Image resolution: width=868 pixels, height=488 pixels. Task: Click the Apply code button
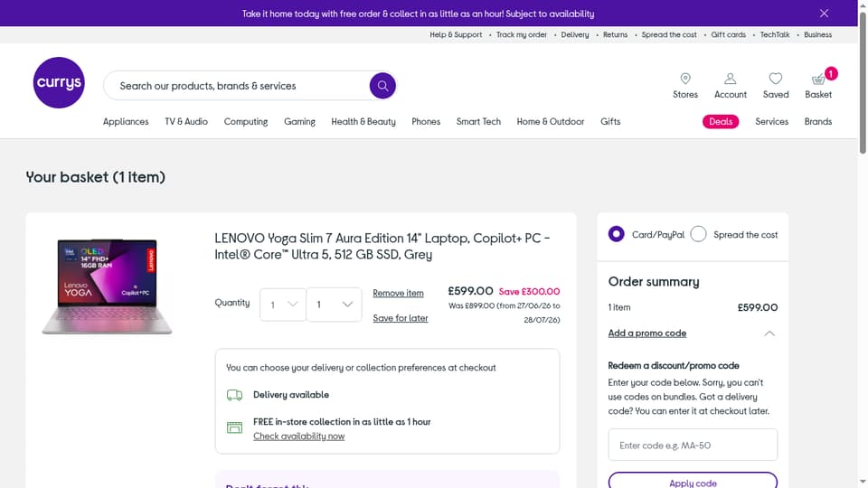693,482
